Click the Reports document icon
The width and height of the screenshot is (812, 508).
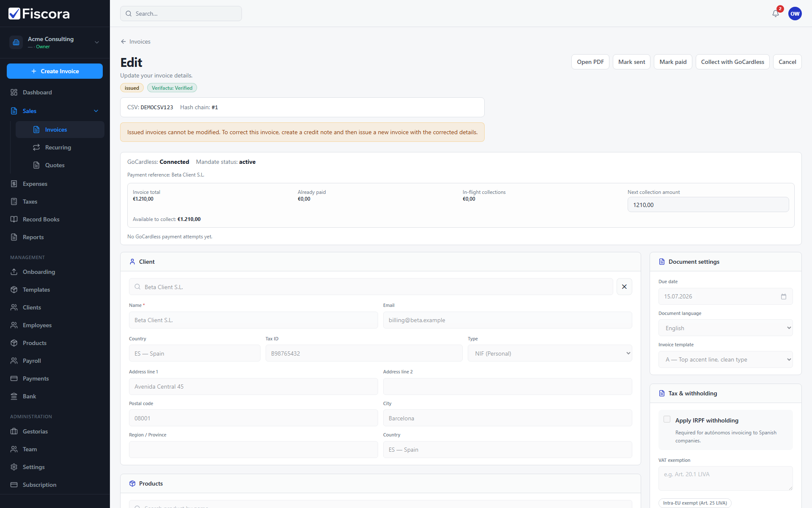(14, 237)
